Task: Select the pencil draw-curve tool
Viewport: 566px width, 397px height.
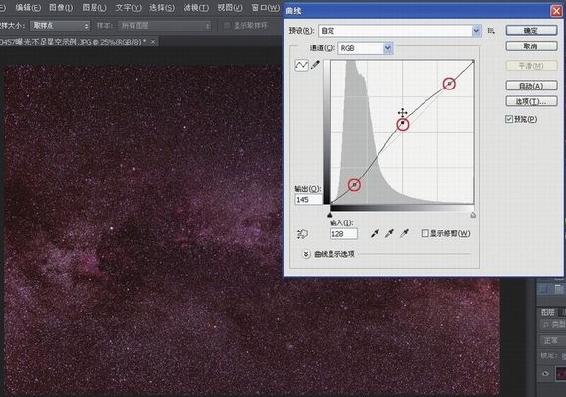Action: [315, 65]
